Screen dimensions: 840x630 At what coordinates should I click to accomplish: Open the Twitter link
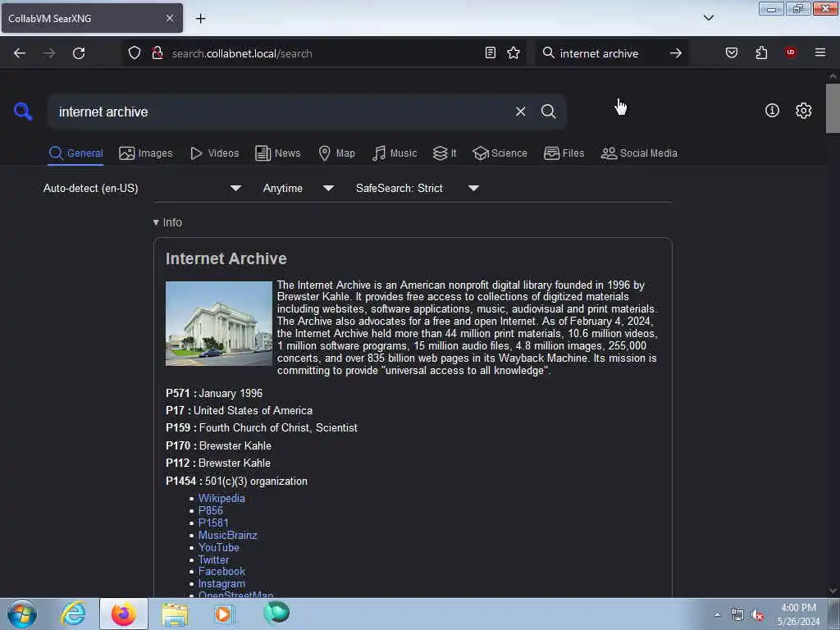point(213,559)
